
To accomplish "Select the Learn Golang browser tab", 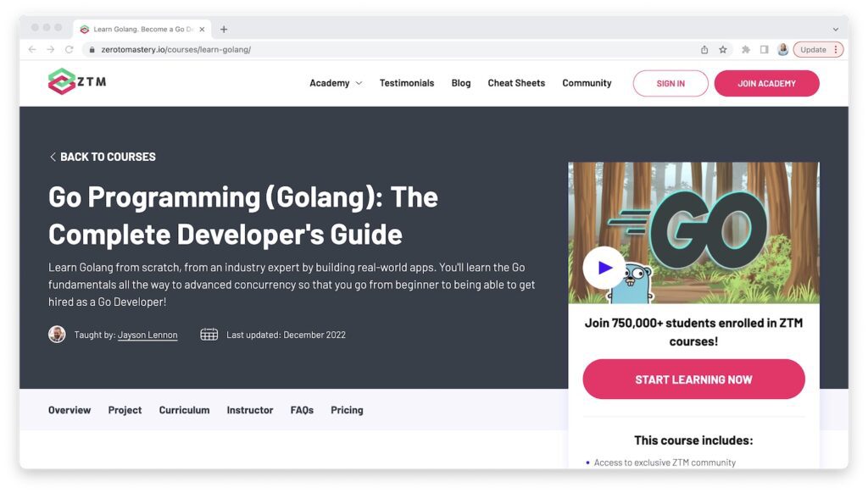I will click(x=142, y=30).
